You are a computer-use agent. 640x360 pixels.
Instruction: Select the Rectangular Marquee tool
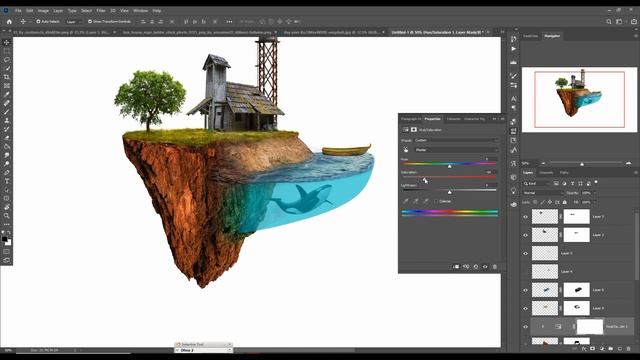pos(7,51)
